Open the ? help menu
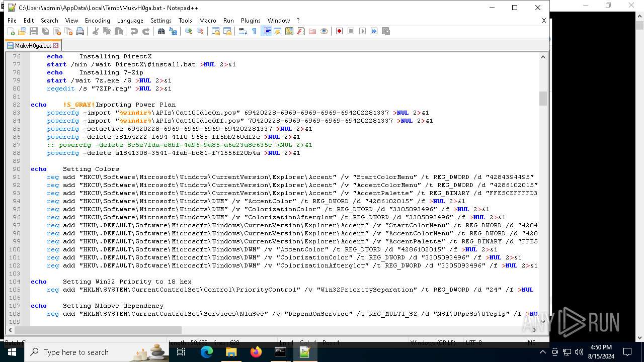 pos(298,21)
